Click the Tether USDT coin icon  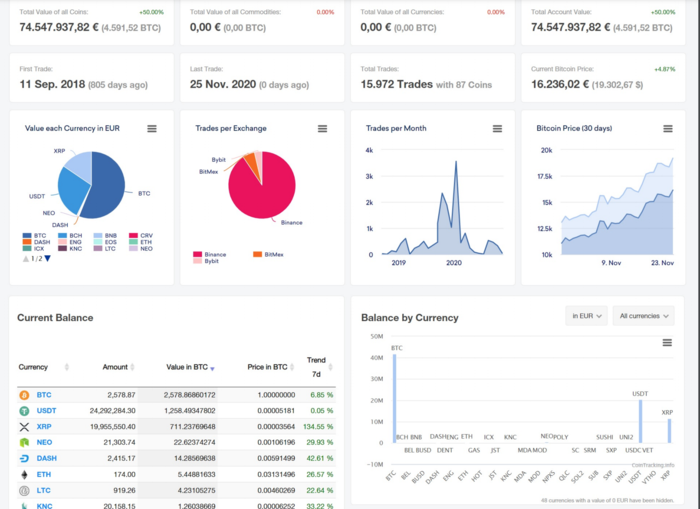coord(23,410)
